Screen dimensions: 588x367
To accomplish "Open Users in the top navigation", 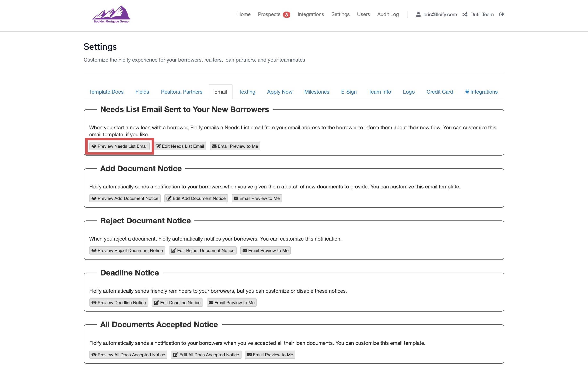I will click(x=363, y=14).
